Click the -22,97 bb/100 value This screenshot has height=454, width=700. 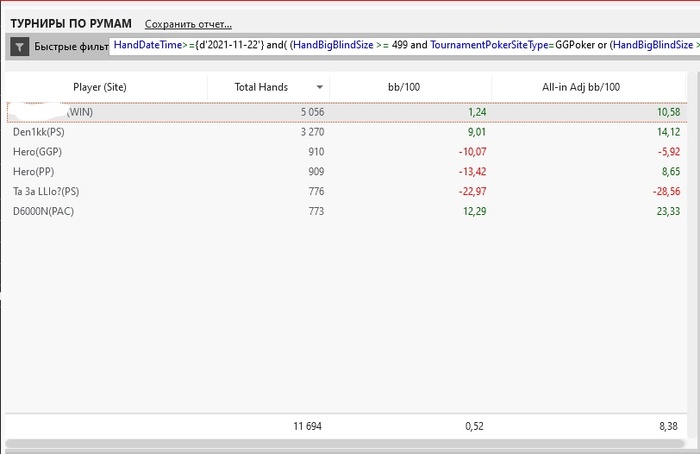pyautogui.click(x=472, y=192)
